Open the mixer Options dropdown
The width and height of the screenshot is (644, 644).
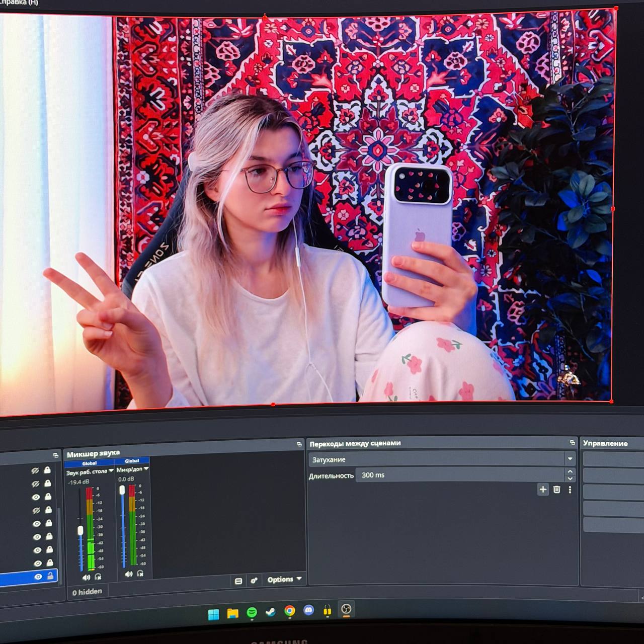[284, 579]
